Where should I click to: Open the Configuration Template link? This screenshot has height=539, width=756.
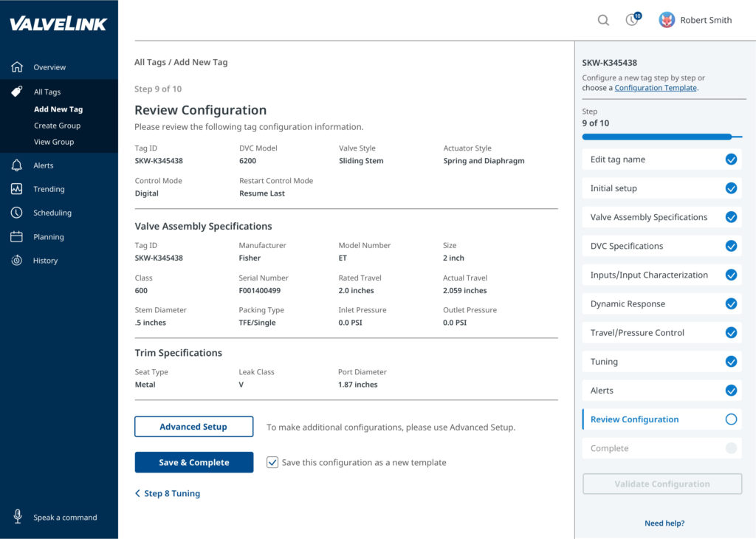click(656, 88)
